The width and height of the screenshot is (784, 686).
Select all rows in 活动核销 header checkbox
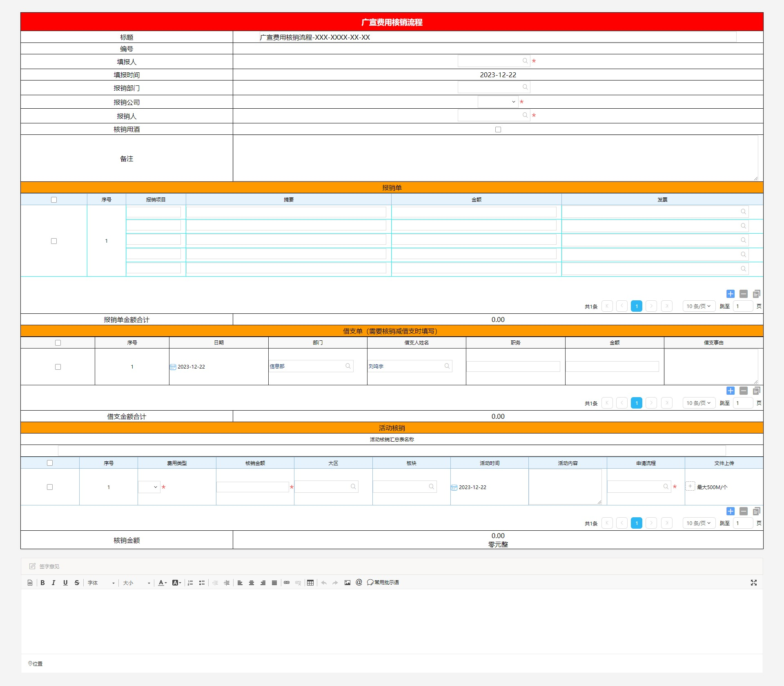[50, 463]
